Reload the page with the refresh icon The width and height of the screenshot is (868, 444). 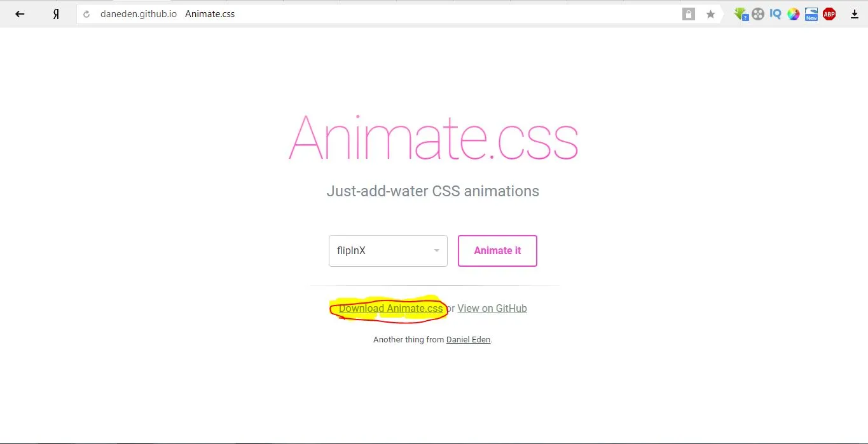86,14
